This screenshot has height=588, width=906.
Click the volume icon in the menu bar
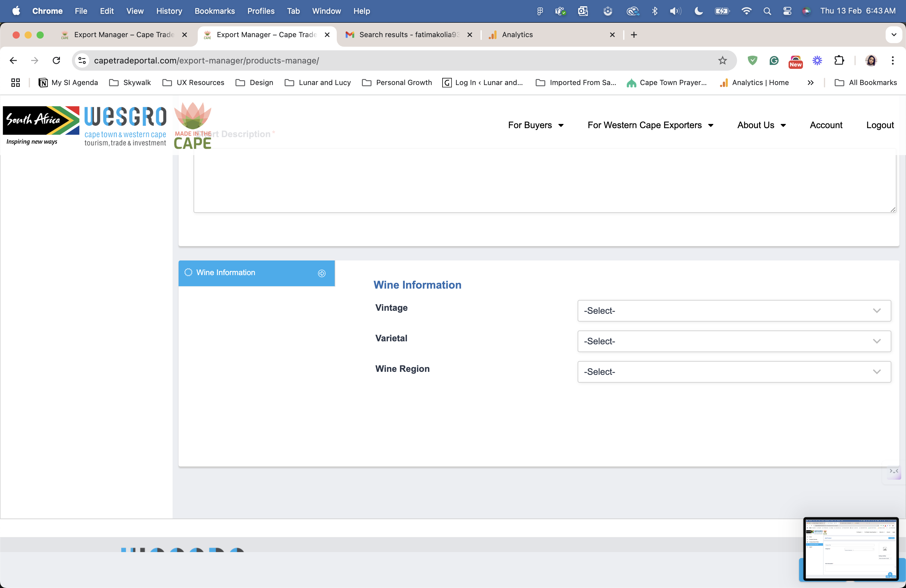675,11
